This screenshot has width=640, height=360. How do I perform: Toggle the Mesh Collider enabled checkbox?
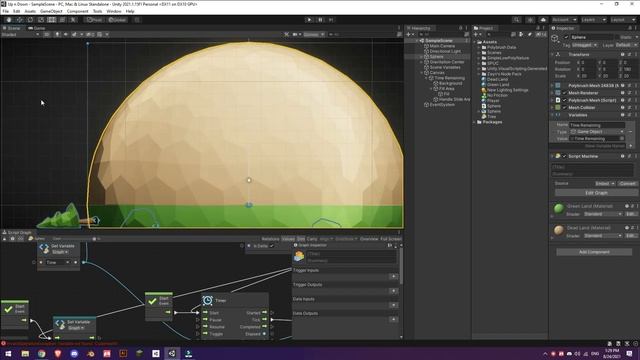point(564,108)
